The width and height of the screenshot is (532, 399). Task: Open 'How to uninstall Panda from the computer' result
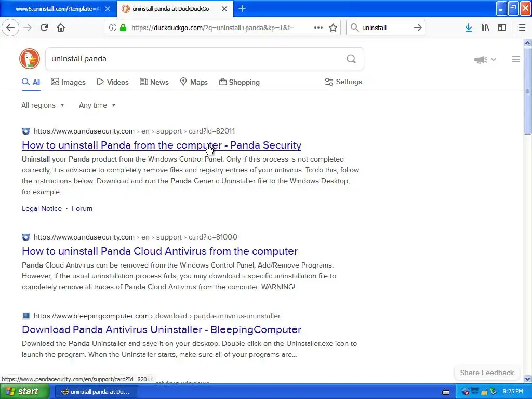[x=162, y=145]
